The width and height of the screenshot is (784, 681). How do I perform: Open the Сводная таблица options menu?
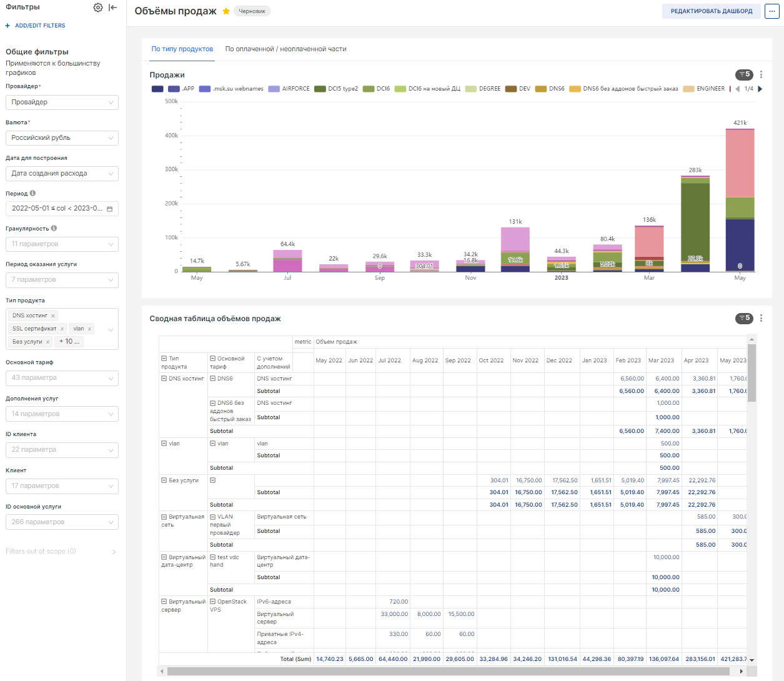[761, 318]
